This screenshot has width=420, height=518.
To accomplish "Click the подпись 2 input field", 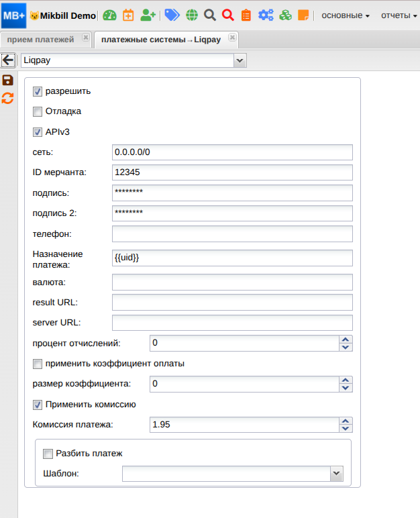I will point(232,213).
